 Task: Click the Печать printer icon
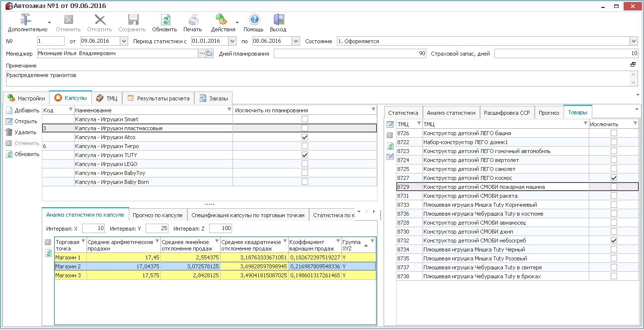[193, 19]
